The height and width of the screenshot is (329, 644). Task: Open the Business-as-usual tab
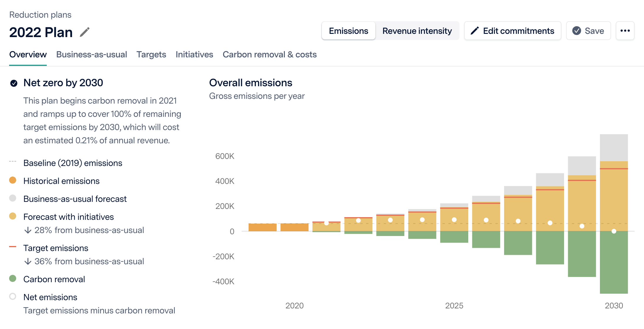(91, 54)
